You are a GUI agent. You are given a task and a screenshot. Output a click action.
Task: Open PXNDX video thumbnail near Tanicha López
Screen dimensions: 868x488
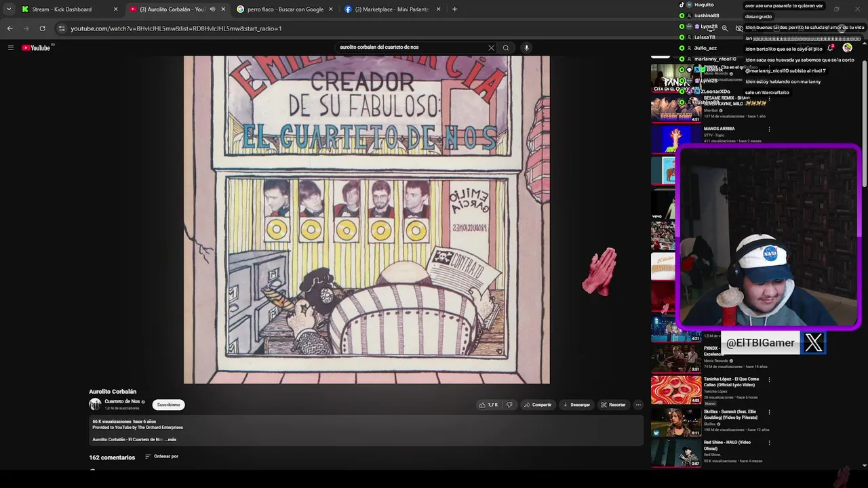[676, 359]
